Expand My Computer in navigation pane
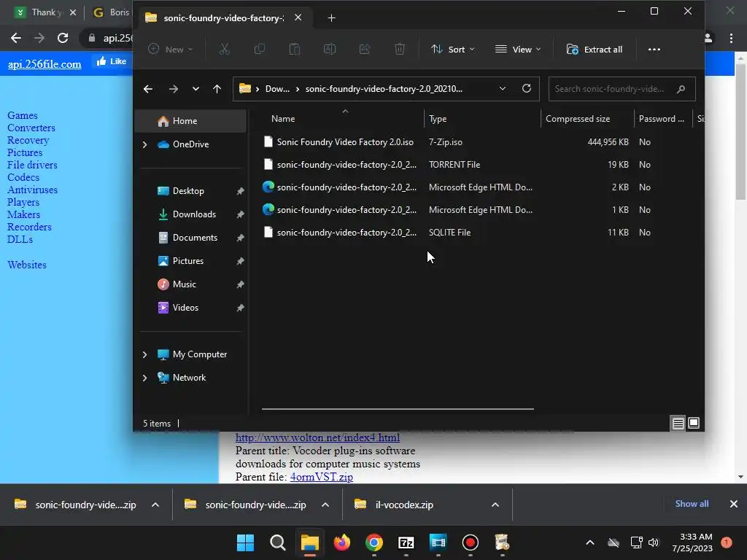This screenshot has height=560, width=747. point(145,354)
